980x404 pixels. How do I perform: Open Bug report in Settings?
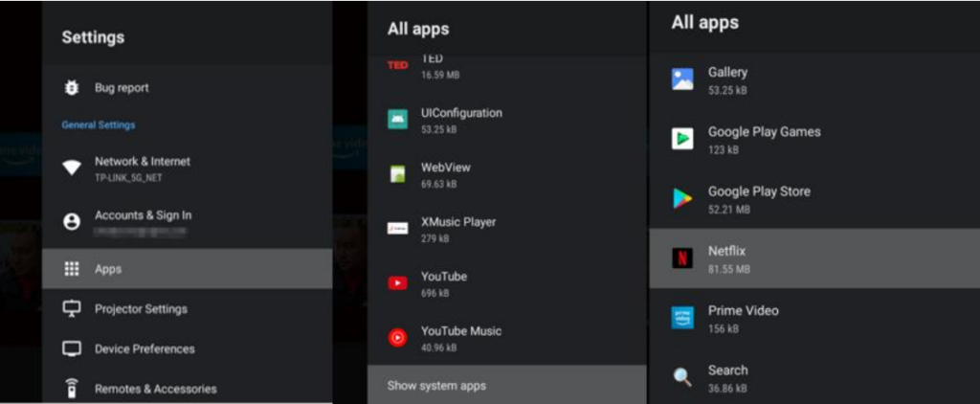[187, 87]
